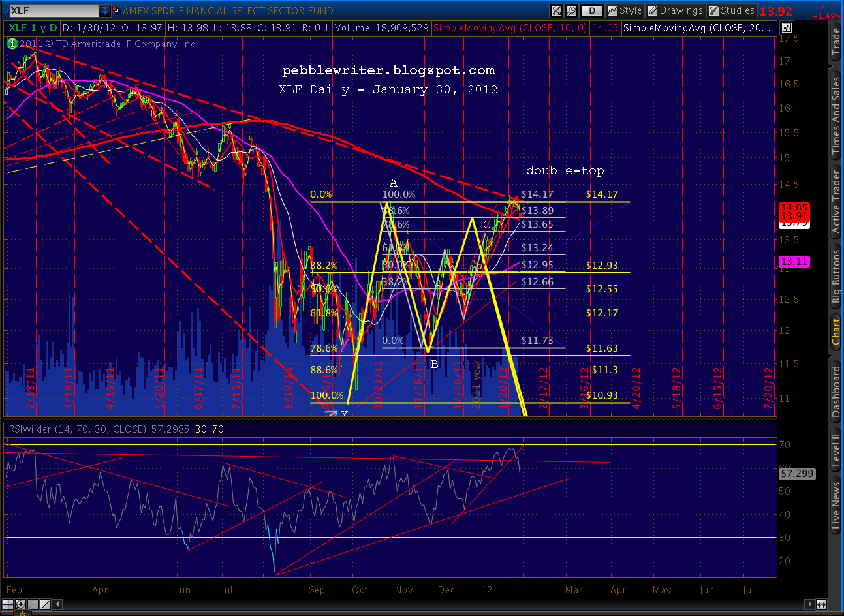The height and width of the screenshot is (616, 844).
Task: Click the color-link squares icon beside symbol box
Action: click(x=117, y=10)
